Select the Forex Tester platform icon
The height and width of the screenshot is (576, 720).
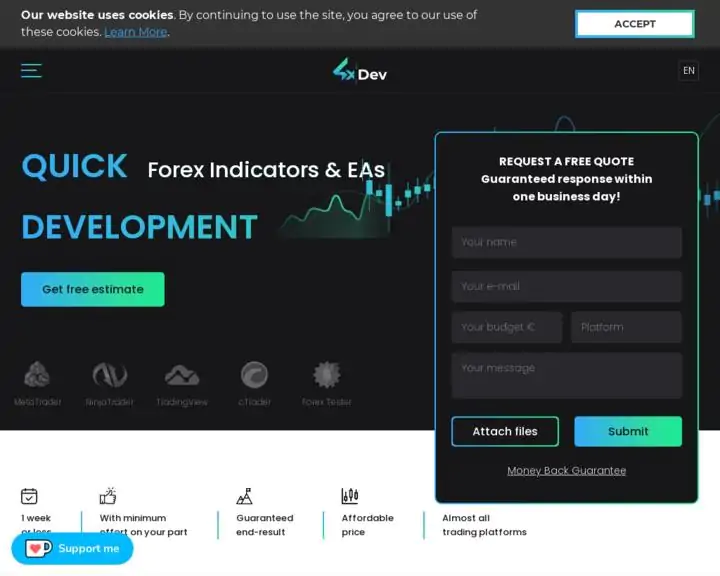click(327, 376)
